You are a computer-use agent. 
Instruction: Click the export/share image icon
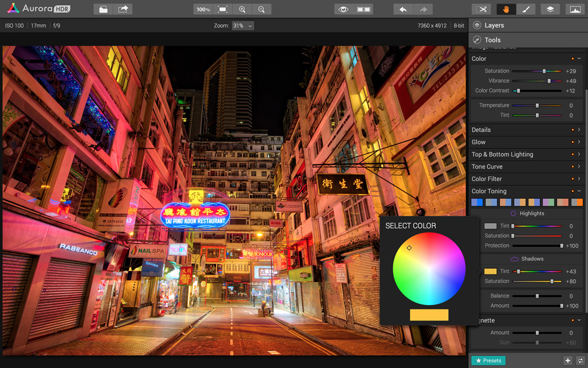123,9
